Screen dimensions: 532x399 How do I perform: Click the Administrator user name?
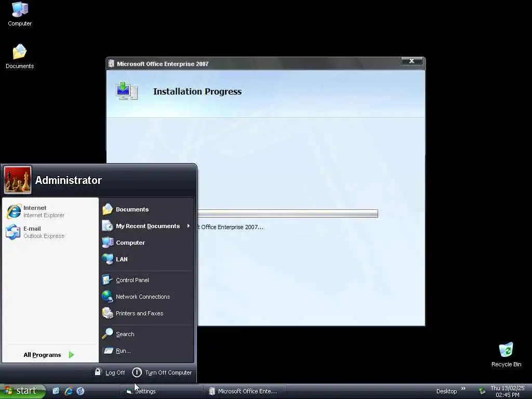[x=68, y=180]
